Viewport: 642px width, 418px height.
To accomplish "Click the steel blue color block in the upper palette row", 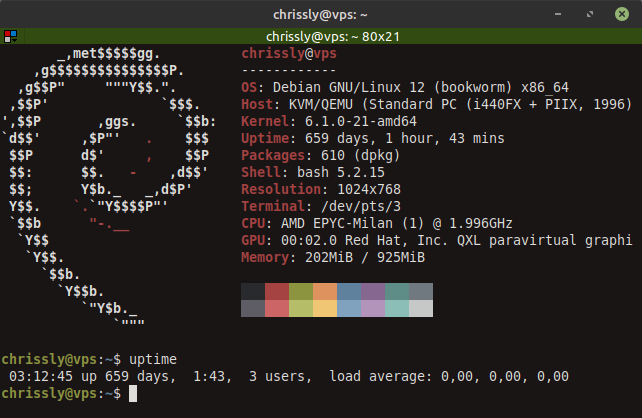I will 349,291.
